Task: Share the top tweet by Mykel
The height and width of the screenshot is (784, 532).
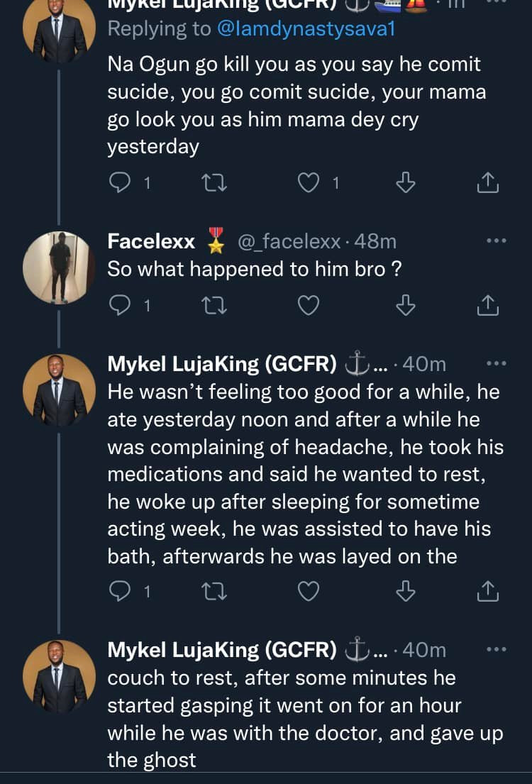Action: click(487, 183)
